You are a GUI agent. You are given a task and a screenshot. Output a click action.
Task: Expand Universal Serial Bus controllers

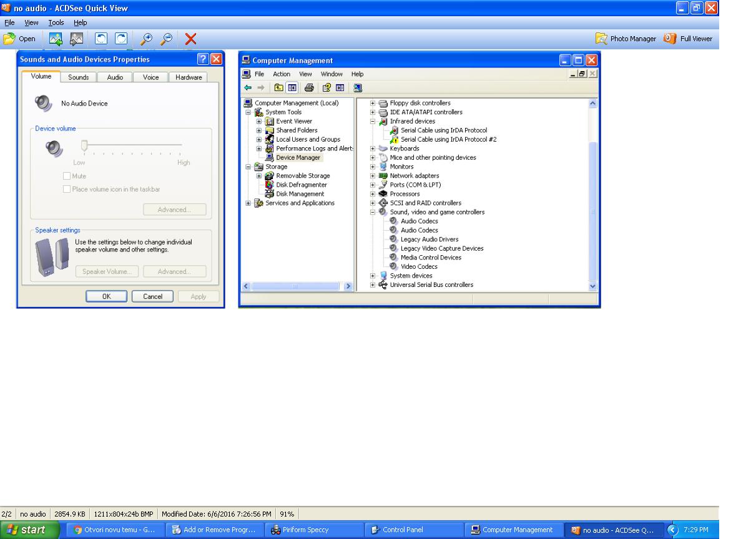[373, 285]
